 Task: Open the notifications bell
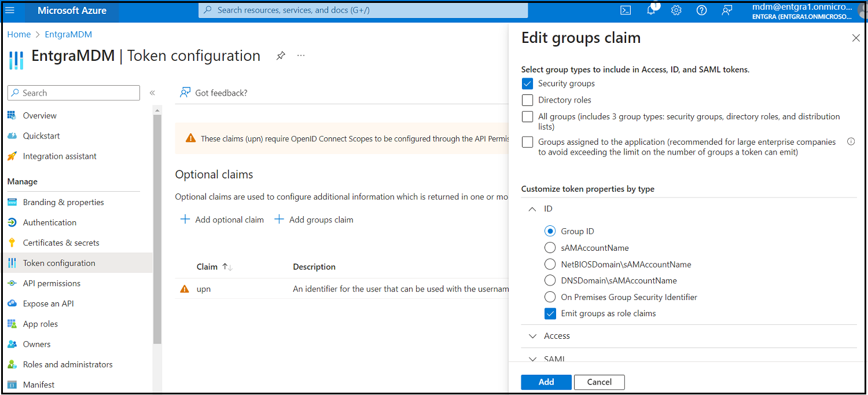pyautogui.click(x=651, y=10)
